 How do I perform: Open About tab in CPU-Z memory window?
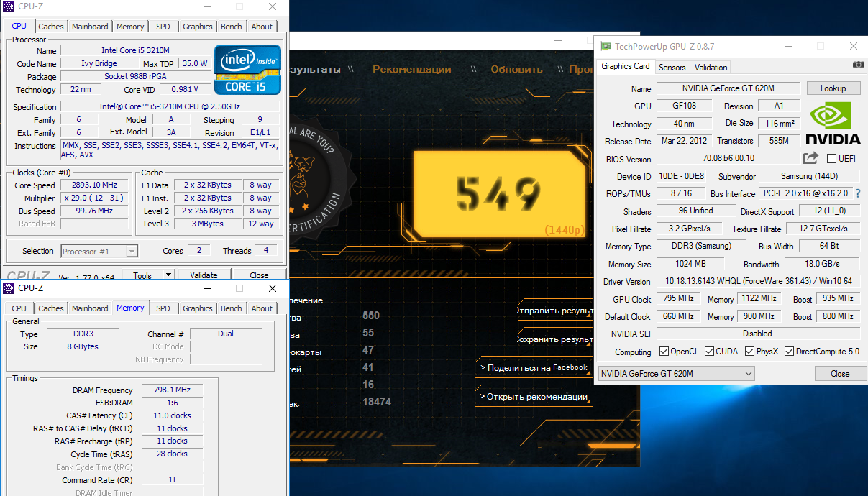(x=262, y=308)
